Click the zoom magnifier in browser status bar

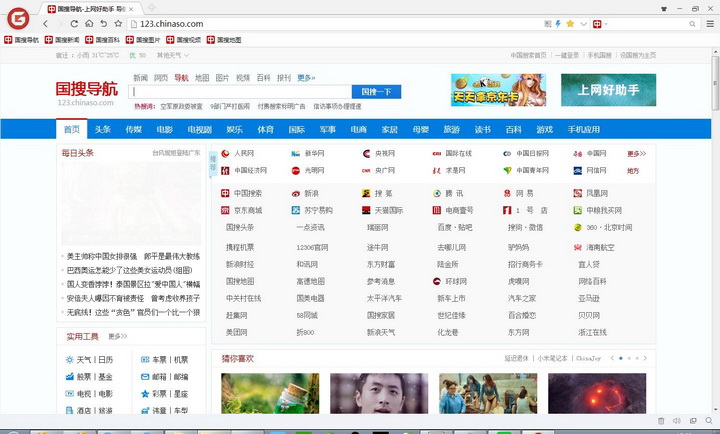click(x=709, y=421)
